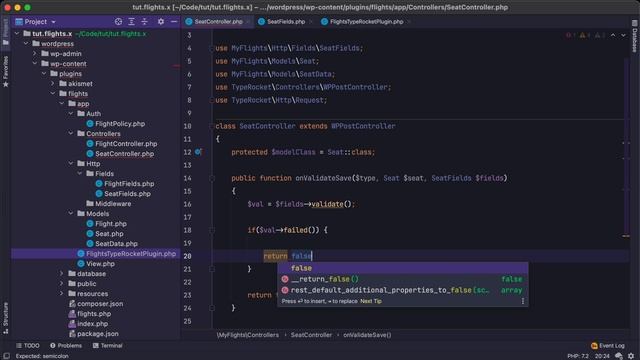Open the TODO tool window

pyautogui.click(x=28, y=345)
